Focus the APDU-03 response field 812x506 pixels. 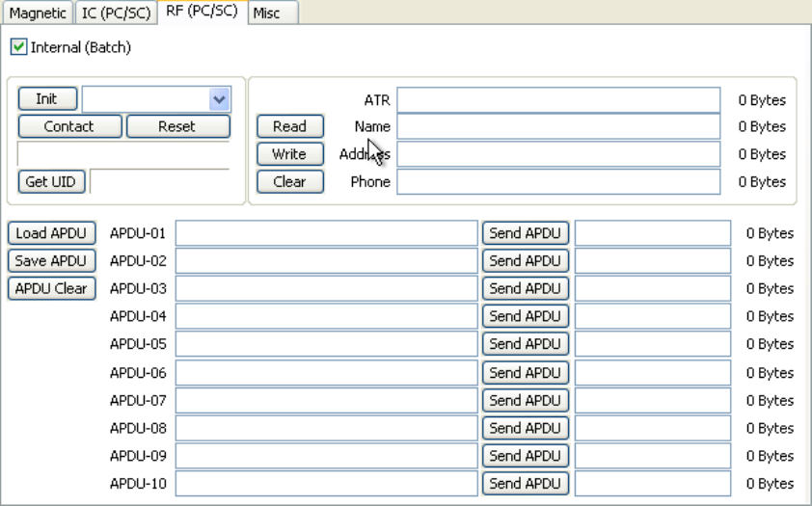click(x=653, y=288)
